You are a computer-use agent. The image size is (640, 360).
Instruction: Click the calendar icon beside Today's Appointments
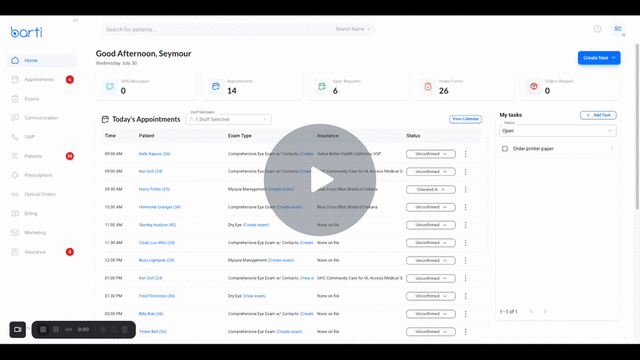click(x=105, y=119)
